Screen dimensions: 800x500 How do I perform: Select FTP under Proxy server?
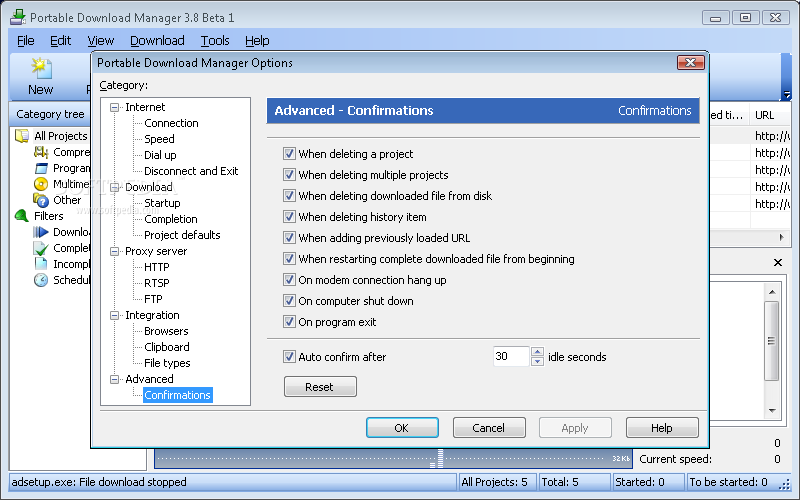(153, 299)
